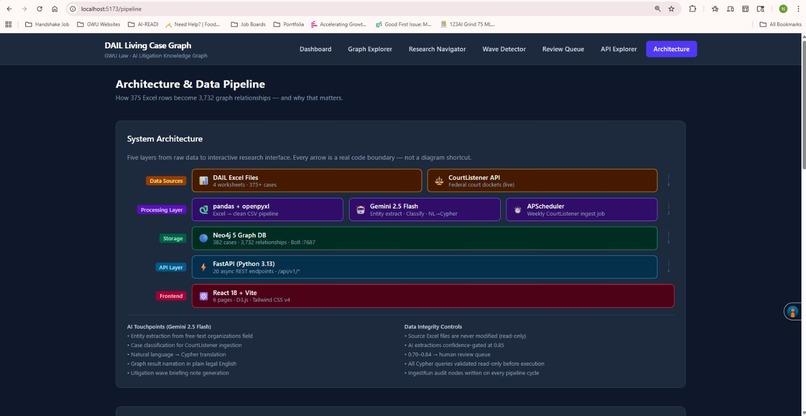The image size is (806, 416).
Task: Click the DAIL Living Case Graph title
Action: 148,45
